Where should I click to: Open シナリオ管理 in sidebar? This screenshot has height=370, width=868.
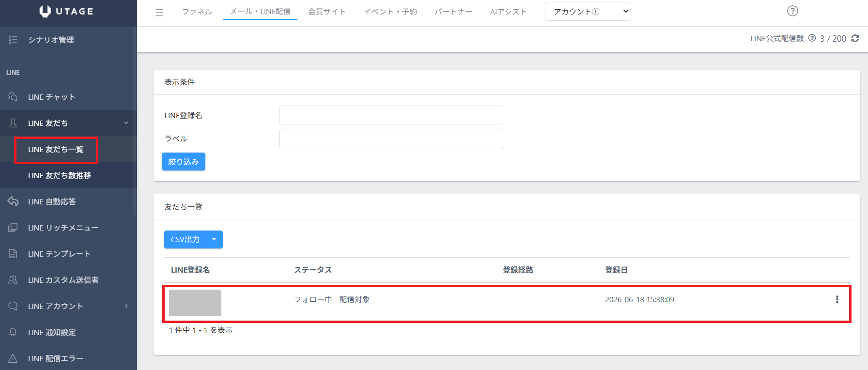pyautogui.click(x=51, y=40)
